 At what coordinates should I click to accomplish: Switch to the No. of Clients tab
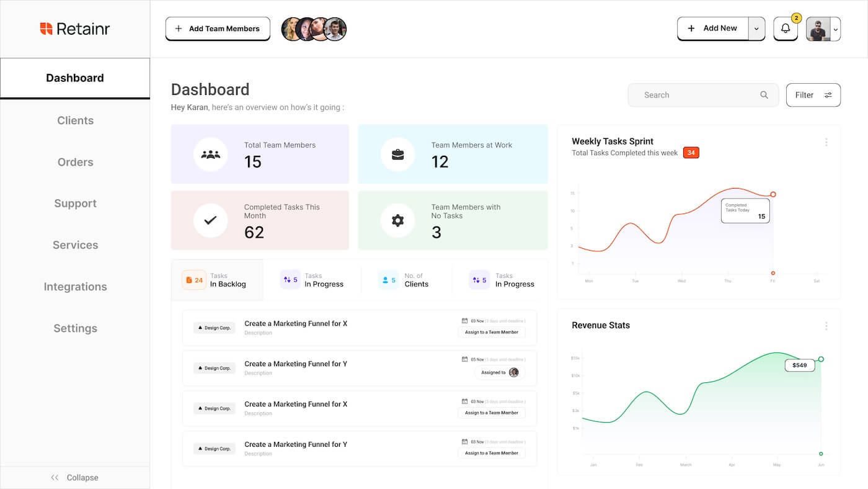pos(406,280)
